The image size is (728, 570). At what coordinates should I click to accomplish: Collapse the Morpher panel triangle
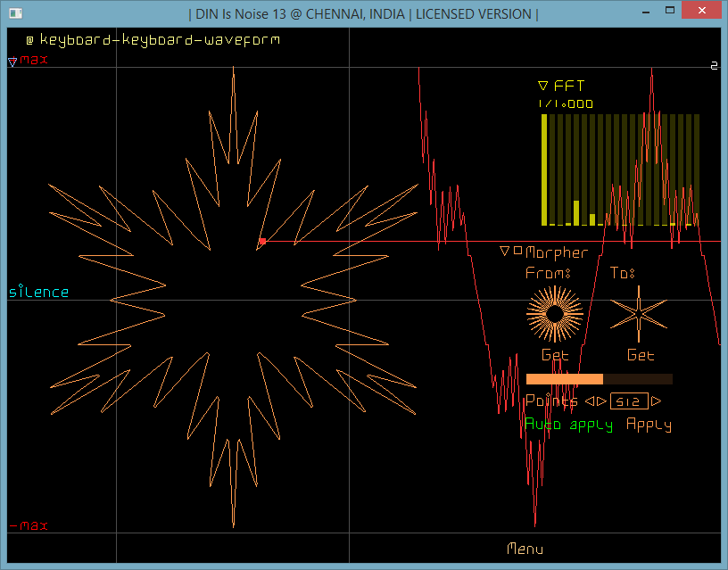pyautogui.click(x=504, y=252)
